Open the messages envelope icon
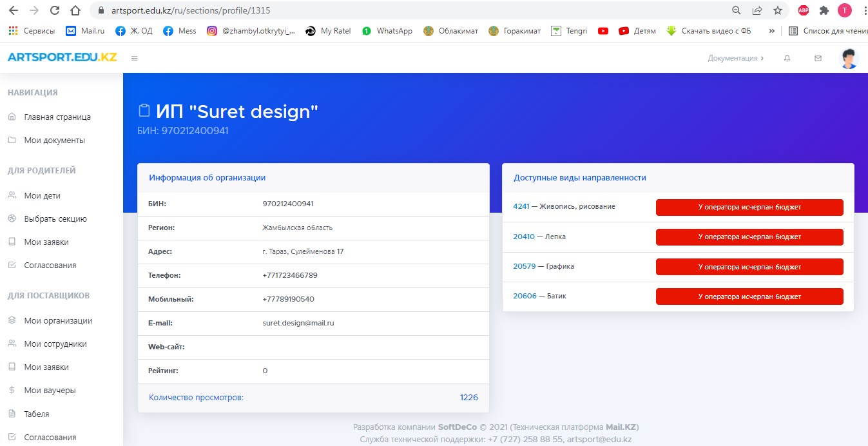The width and height of the screenshot is (868, 446). click(818, 59)
